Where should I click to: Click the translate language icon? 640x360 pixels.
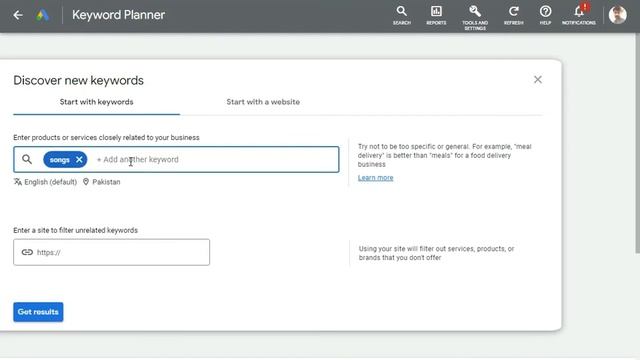click(x=18, y=182)
